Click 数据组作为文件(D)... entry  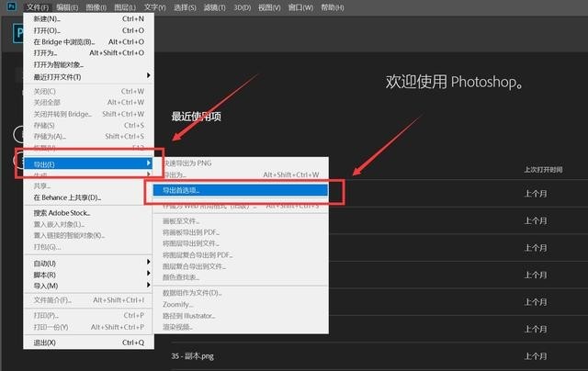[241, 293]
